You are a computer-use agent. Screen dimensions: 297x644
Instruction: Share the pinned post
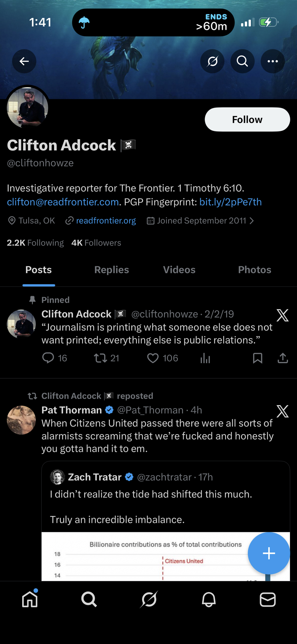(283, 358)
